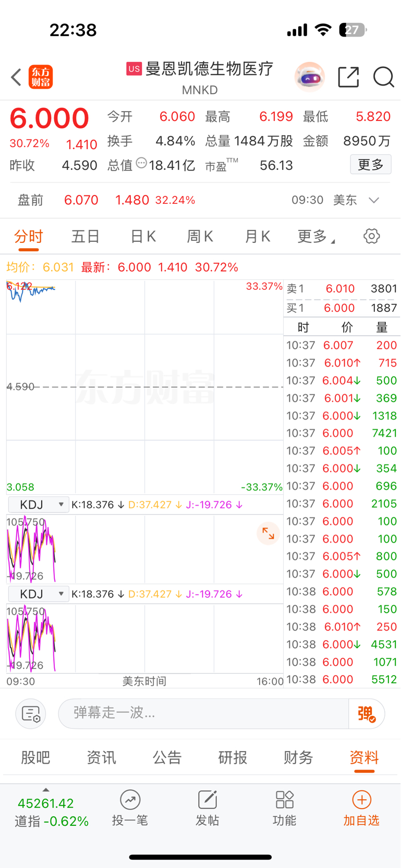Screen dimensions: 401x868
Task: Tap the 曼恩凯德生物医疗 stock title
Action: coord(209,69)
